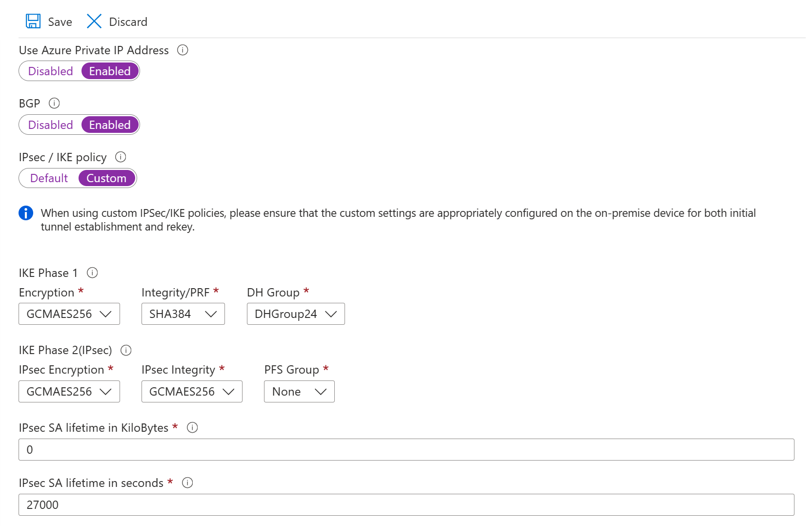Open the IKE Phase 1 info tooltip
Image resolution: width=812 pixels, height=526 pixels.
coord(92,273)
